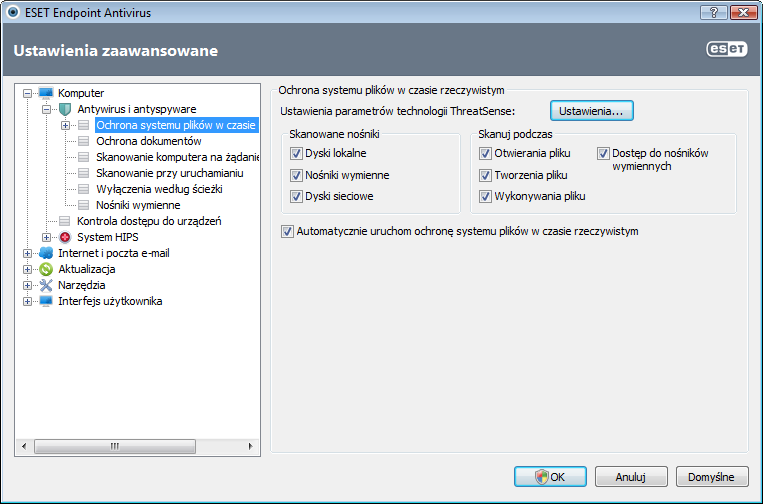
Task: Collapse the Komputer tree node
Action: [x=27, y=93]
